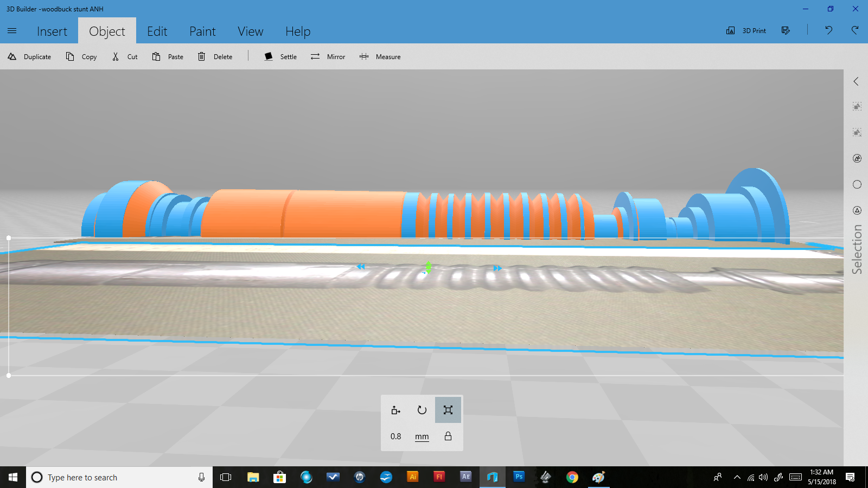This screenshot has height=488, width=868.
Task: Select the Move tool
Action: [396, 410]
